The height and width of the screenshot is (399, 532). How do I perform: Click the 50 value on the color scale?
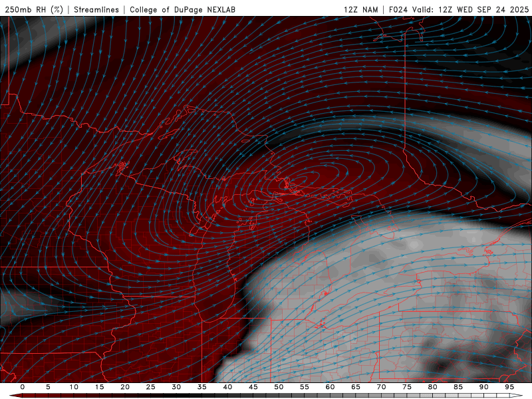[x=279, y=387]
